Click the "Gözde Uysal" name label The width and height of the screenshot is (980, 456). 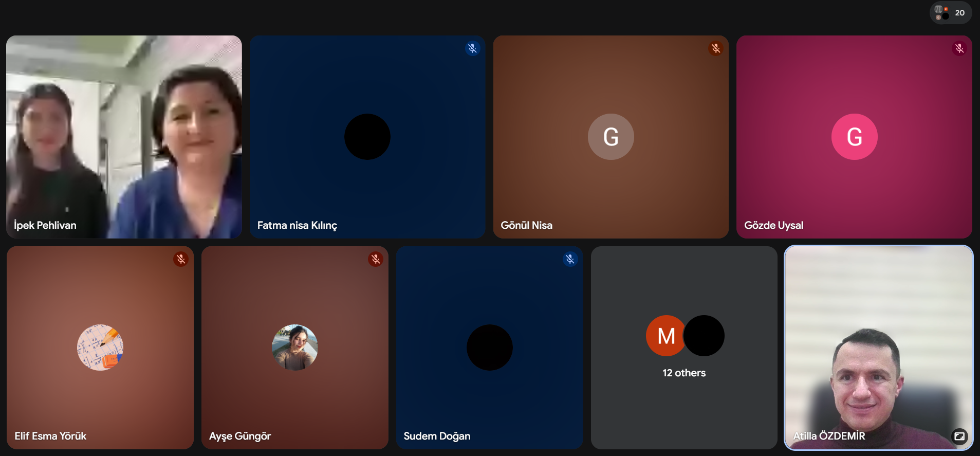773,225
